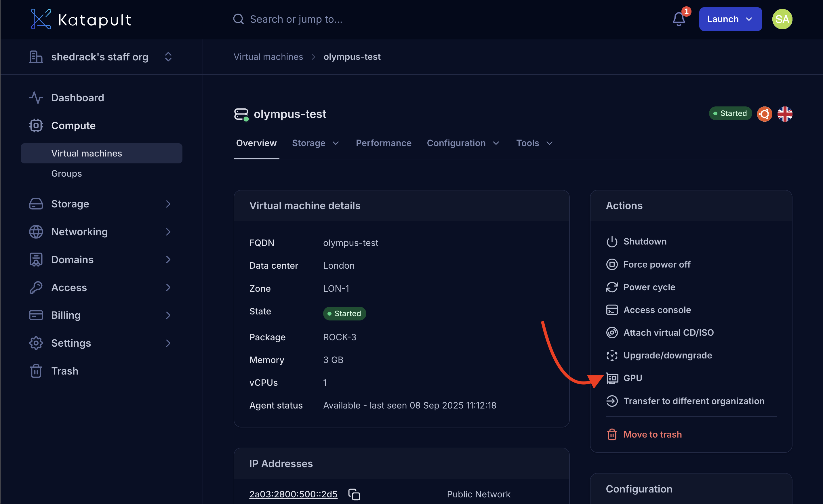Click the Ubuntu distribution icon
The image size is (823, 504).
coord(765,114)
